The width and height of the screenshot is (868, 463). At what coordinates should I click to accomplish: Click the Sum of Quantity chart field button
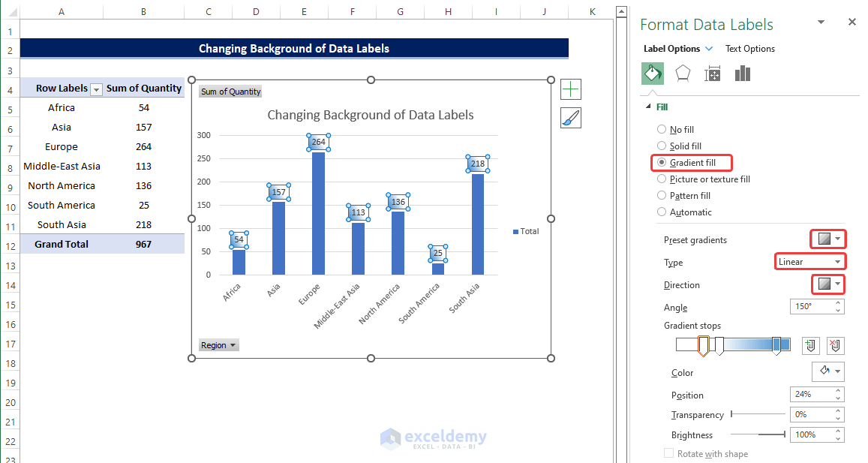(230, 92)
